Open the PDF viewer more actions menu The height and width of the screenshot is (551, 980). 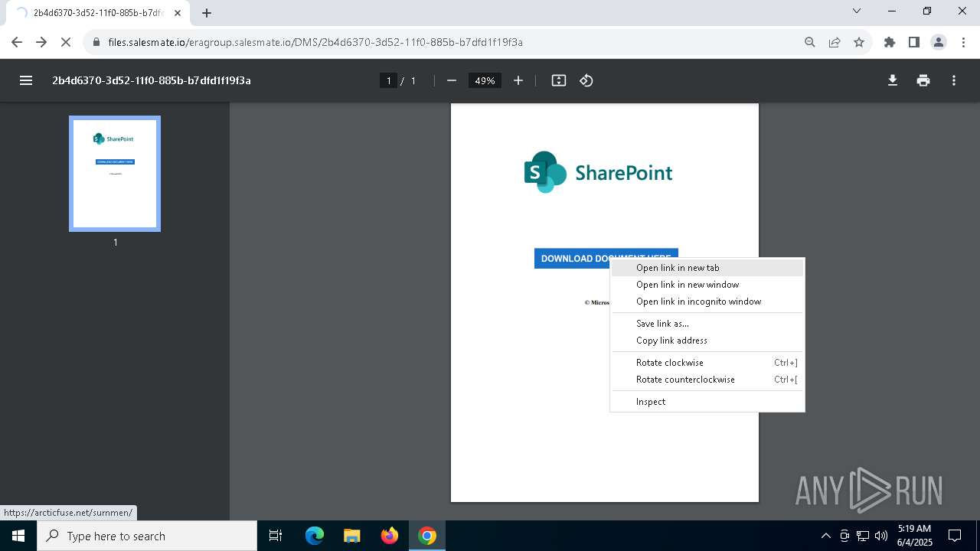(954, 80)
